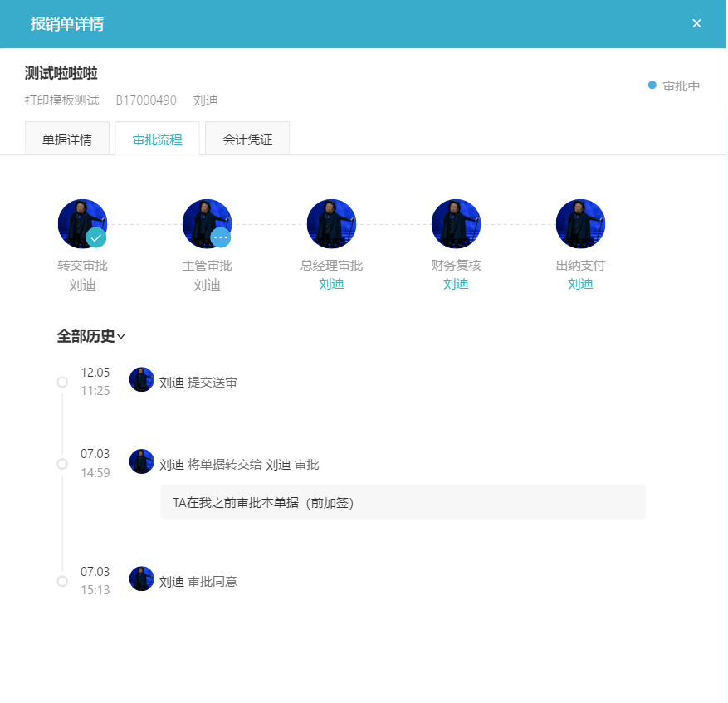The height and width of the screenshot is (703, 728).
Task: Click the 总经理审批 step label
Action: point(331,265)
